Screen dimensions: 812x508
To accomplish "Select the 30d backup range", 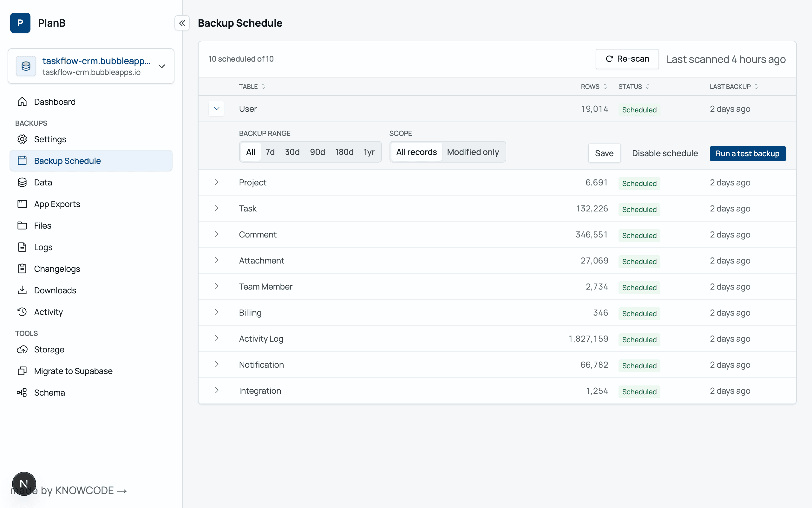I will click(x=292, y=152).
